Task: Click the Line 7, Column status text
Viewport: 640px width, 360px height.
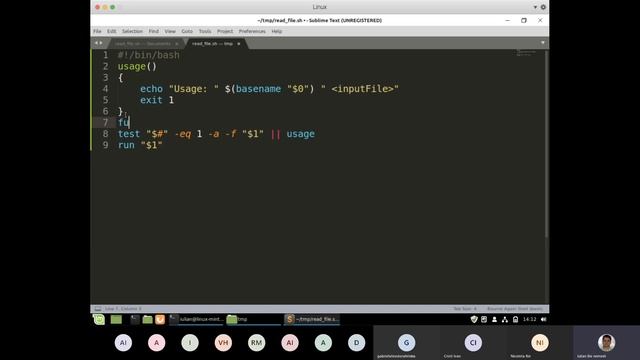Action: click(123, 309)
